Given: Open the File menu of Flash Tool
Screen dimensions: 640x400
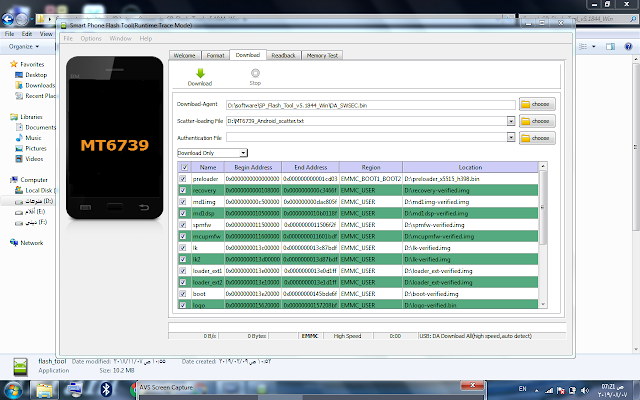Looking at the screenshot, I should coord(68,38).
